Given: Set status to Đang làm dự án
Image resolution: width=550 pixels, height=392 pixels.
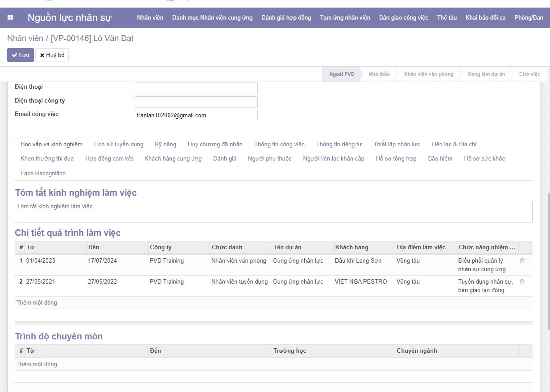Looking at the screenshot, I should pos(486,74).
